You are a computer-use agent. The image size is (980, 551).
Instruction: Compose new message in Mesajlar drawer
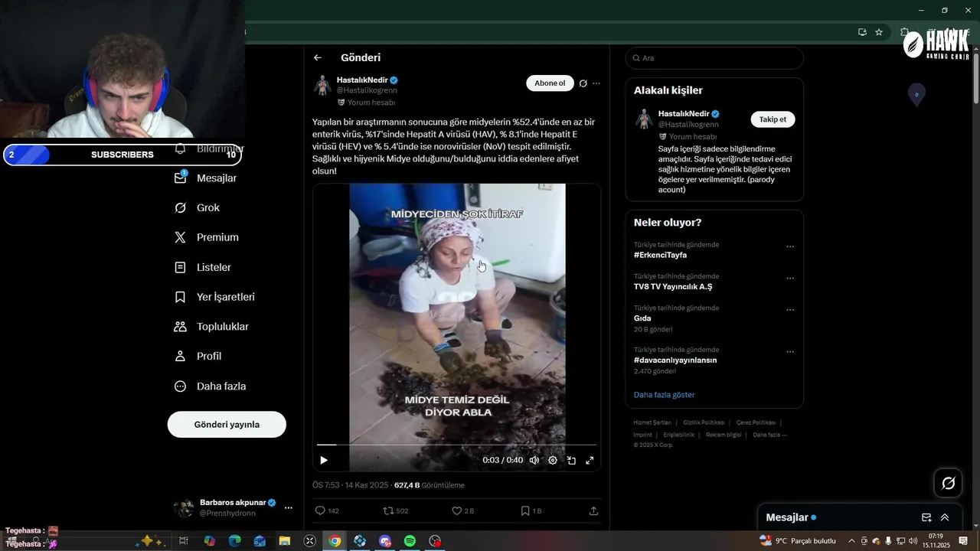coord(926,517)
